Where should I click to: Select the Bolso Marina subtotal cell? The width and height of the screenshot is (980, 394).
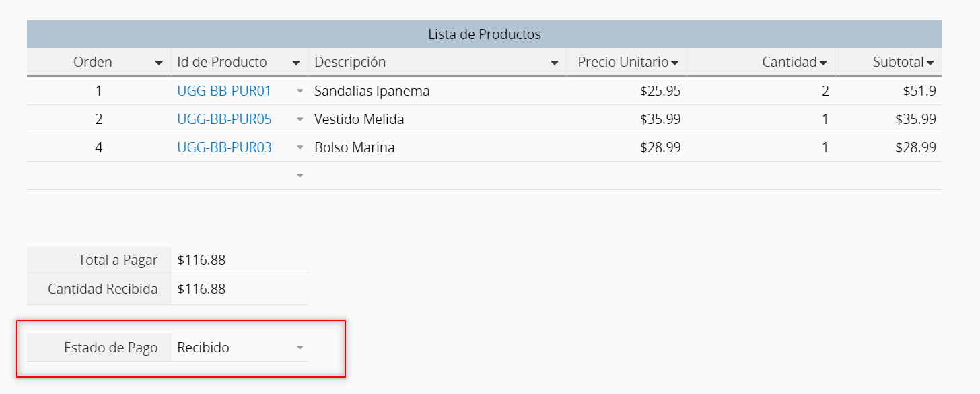pyautogui.click(x=888, y=147)
